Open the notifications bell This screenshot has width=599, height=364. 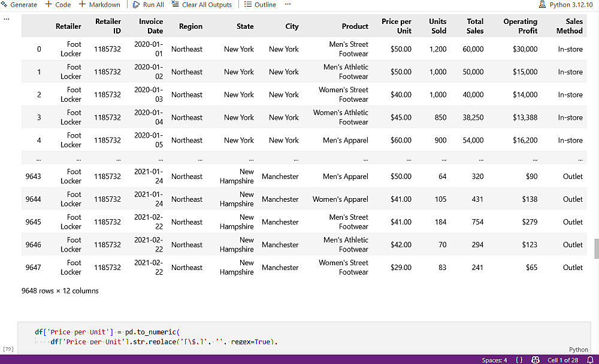click(x=590, y=360)
